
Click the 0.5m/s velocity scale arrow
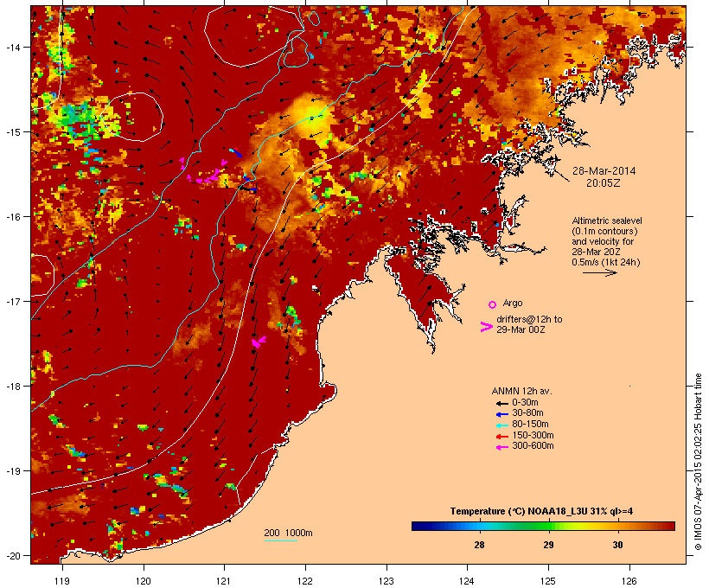click(599, 272)
